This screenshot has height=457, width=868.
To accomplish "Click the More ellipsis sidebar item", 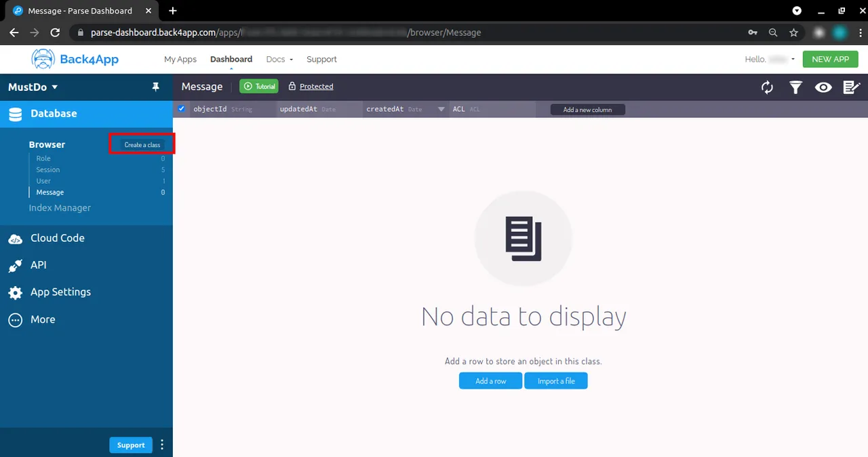I will [x=15, y=320].
